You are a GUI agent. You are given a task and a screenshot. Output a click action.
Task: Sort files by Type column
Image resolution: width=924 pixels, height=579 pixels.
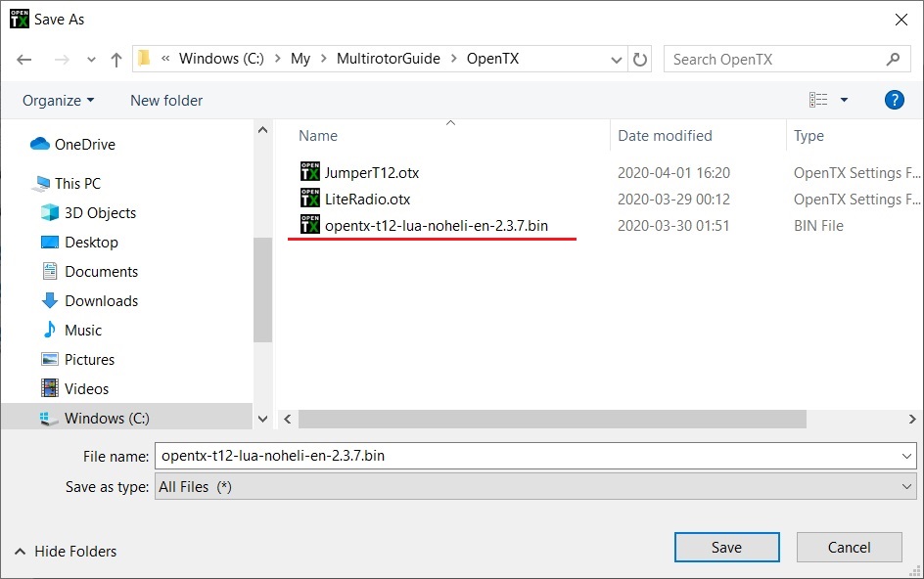808,136
